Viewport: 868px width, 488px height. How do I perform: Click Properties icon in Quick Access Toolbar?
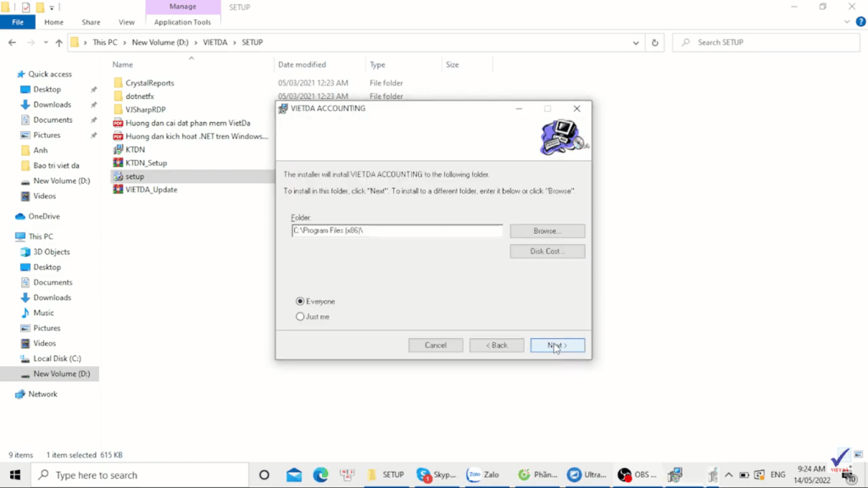click(26, 7)
